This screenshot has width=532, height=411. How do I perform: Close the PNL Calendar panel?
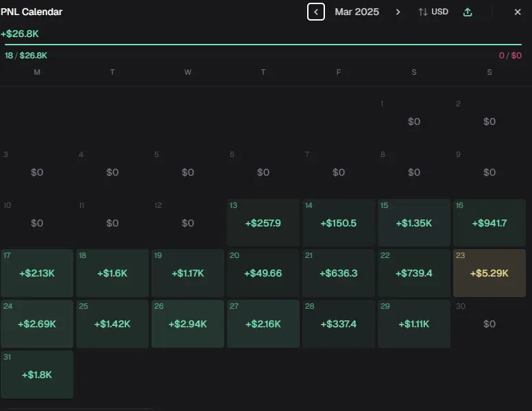(518, 12)
